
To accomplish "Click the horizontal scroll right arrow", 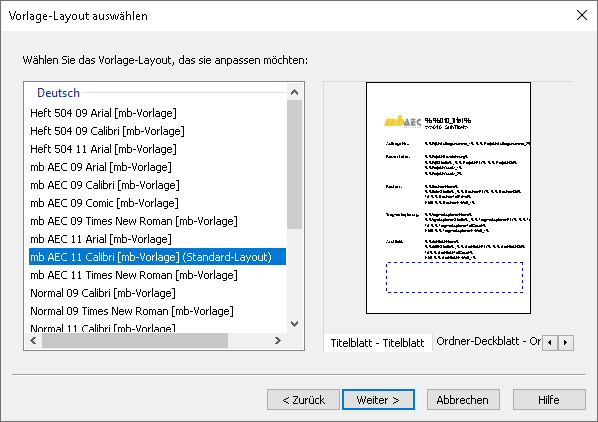I will [278, 340].
